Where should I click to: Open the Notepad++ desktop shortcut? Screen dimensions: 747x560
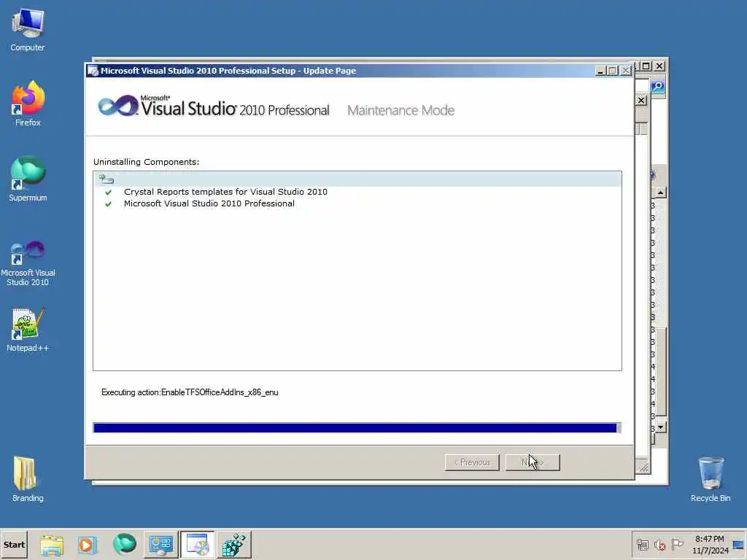pos(28,330)
